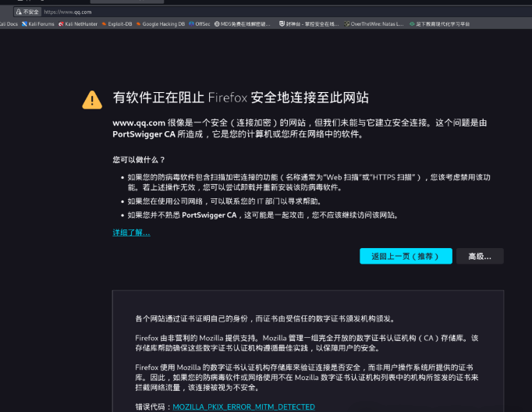Open the MD5免费在线解密 bookmark
The width and height of the screenshot is (532, 412).
tap(243, 24)
